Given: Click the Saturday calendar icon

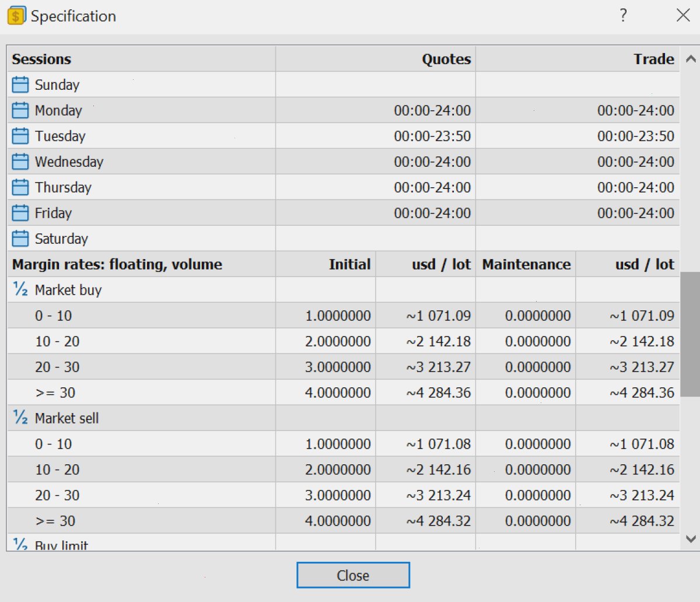Looking at the screenshot, I should click(x=20, y=239).
